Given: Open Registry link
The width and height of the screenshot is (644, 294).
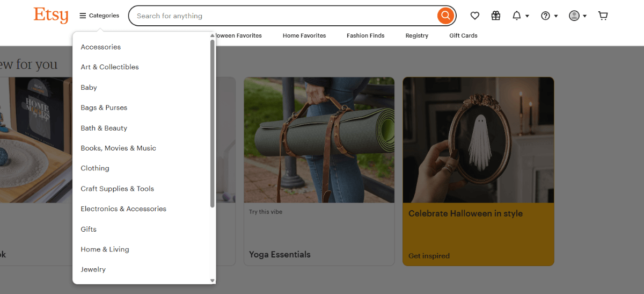Looking at the screenshot, I should coord(417,35).
